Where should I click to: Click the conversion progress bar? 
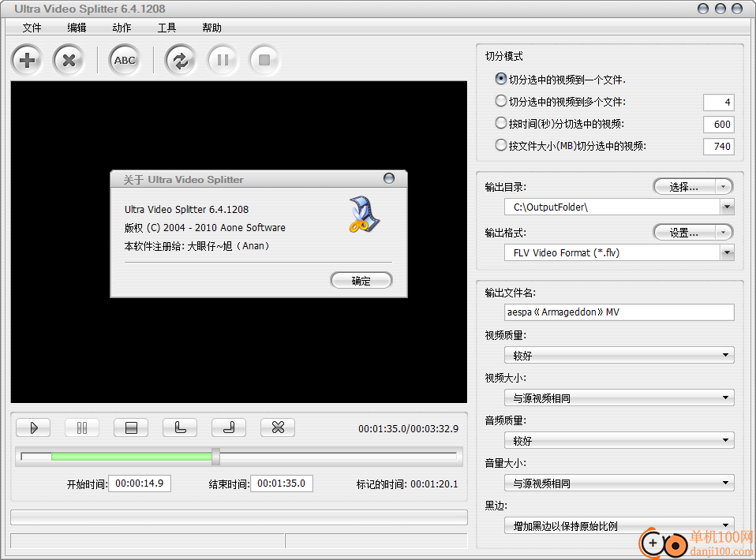tap(239, 517)
